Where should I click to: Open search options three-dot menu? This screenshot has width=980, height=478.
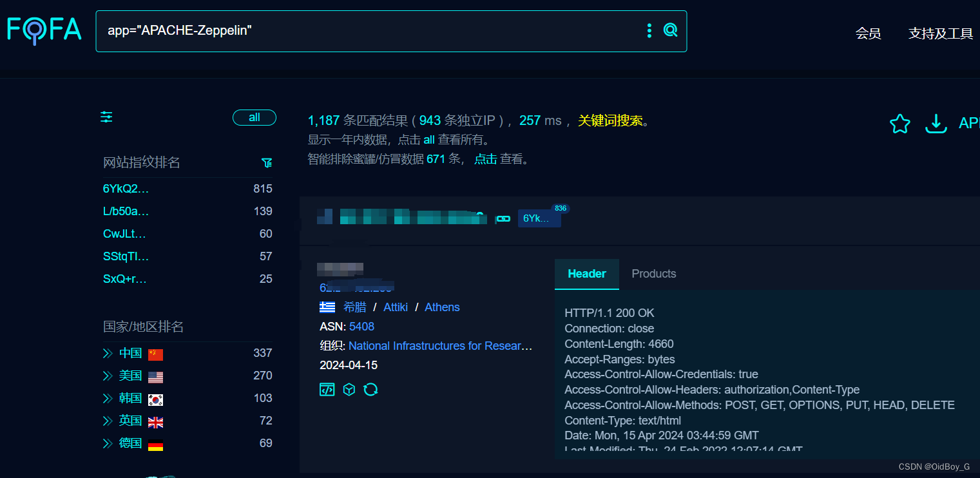tap(649, 30)
